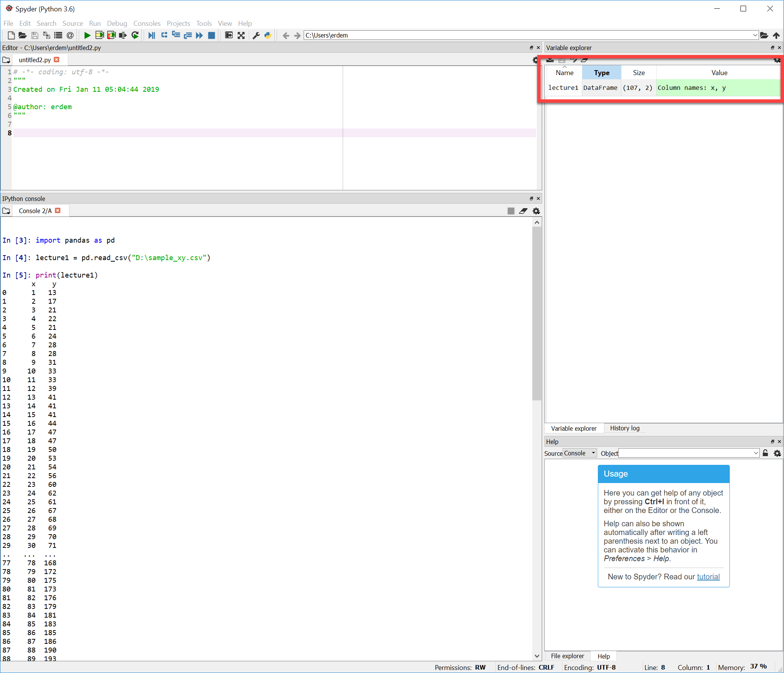Screen dimensions: 784x673
Task: Switch to the History log tab
Action: pos(624,428)
